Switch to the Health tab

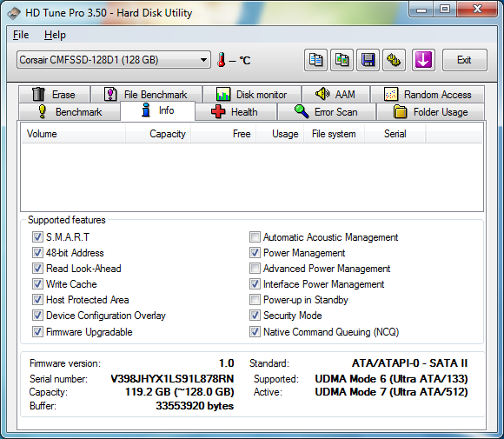(235, 111)
